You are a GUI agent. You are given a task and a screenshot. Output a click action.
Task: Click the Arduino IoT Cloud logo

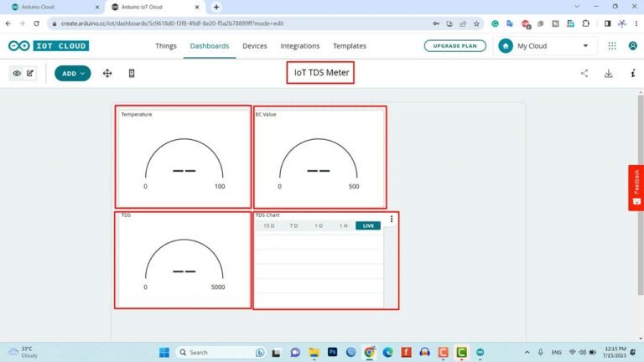[48, 46]
